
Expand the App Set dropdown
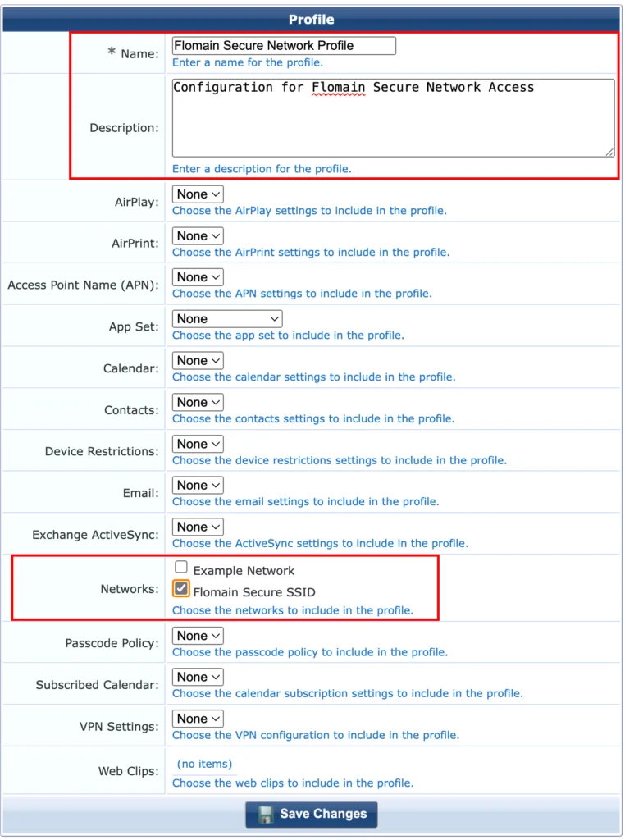pyautogui.click(x=226, y=318)
